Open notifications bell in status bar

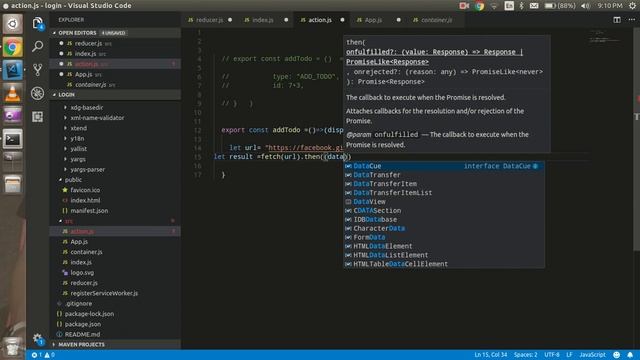coord(630,355)
